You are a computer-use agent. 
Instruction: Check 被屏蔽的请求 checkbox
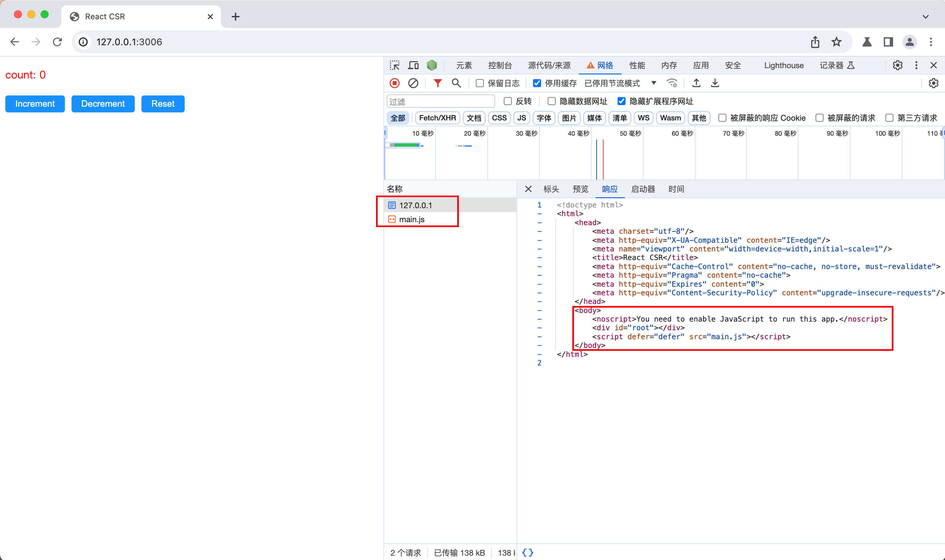[819, 118]
